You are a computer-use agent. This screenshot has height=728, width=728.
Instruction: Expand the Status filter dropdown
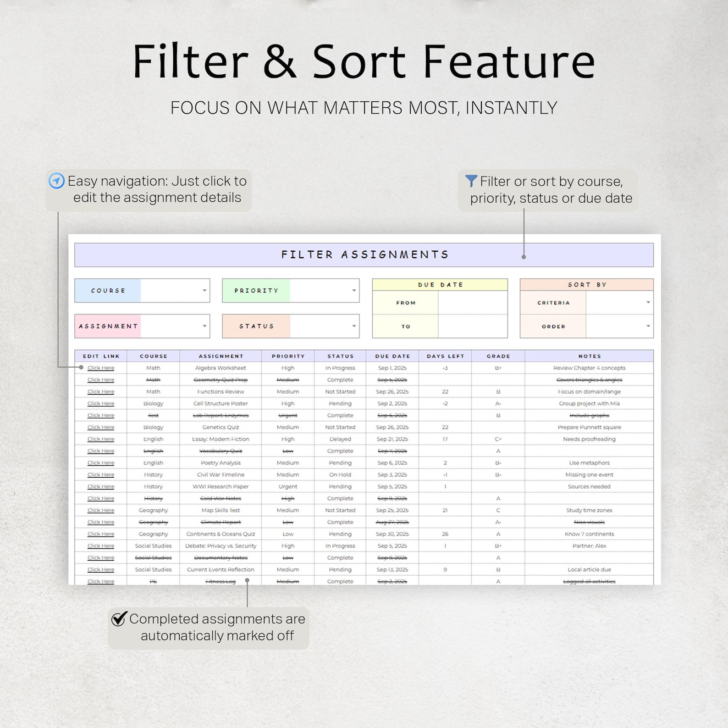354,326
